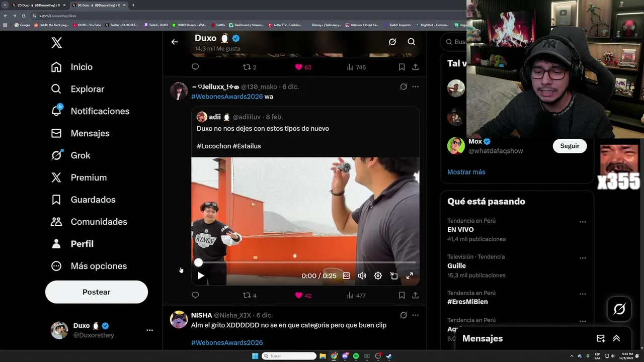Click the search icon in profile header
Screen dimensions: 644x362
(412, 42)
